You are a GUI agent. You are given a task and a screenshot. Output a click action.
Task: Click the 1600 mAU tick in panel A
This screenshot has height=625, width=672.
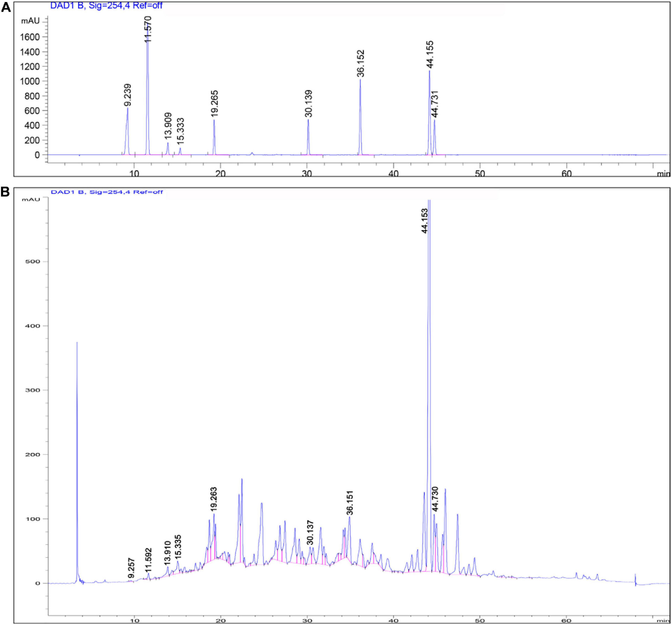(30, 37)
